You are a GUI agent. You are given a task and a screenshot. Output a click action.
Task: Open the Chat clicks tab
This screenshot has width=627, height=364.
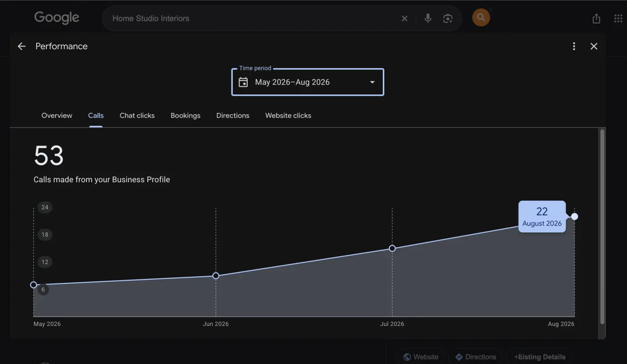(x=137, y=116)
